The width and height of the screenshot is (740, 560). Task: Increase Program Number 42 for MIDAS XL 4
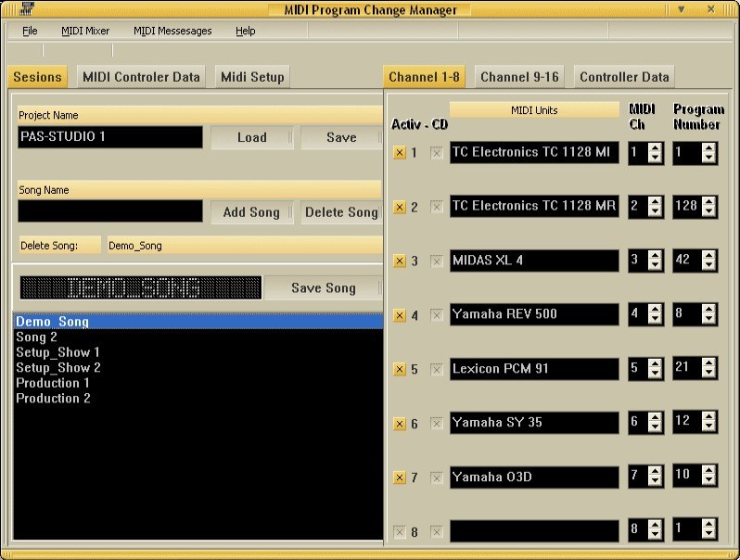(x=708, y=256)
